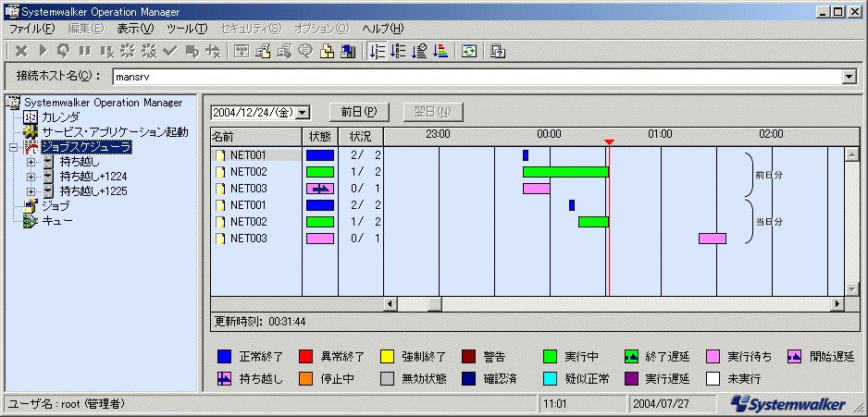Click the horizontal scrollbar right arrow
The width and height of the screenshot is (868, 417).
(x=837, y=303)
